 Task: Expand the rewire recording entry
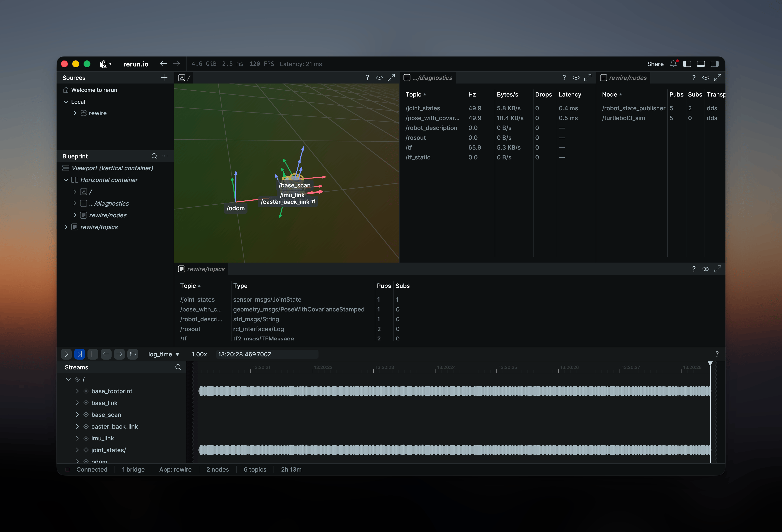pos(75,113)
